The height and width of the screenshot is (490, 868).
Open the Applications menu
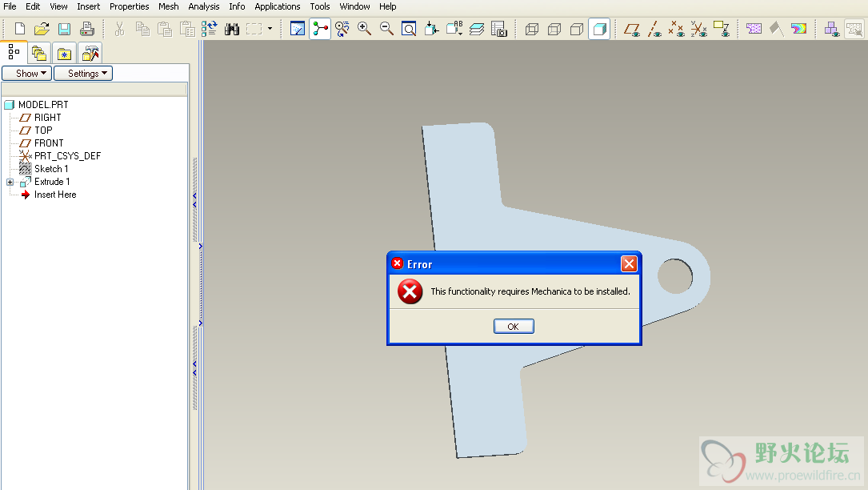coord(278,6)
